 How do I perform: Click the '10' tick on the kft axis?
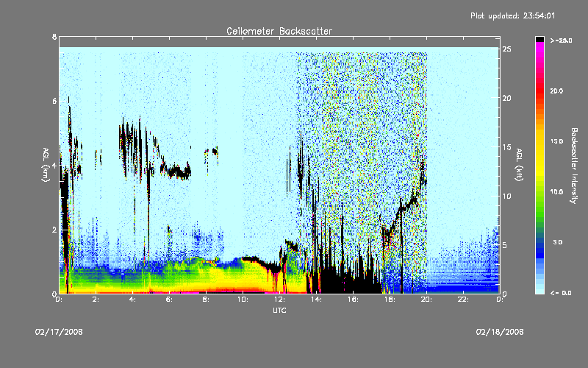click(506, 196)
